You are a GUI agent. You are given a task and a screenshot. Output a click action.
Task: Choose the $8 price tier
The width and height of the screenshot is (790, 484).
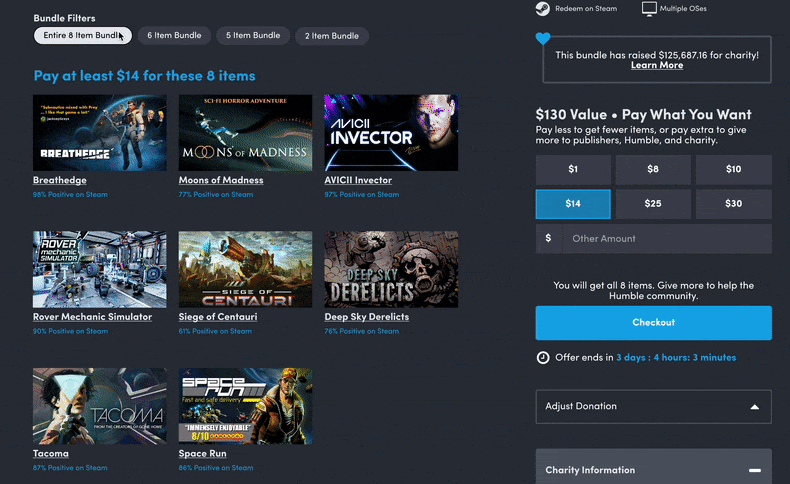653,169
